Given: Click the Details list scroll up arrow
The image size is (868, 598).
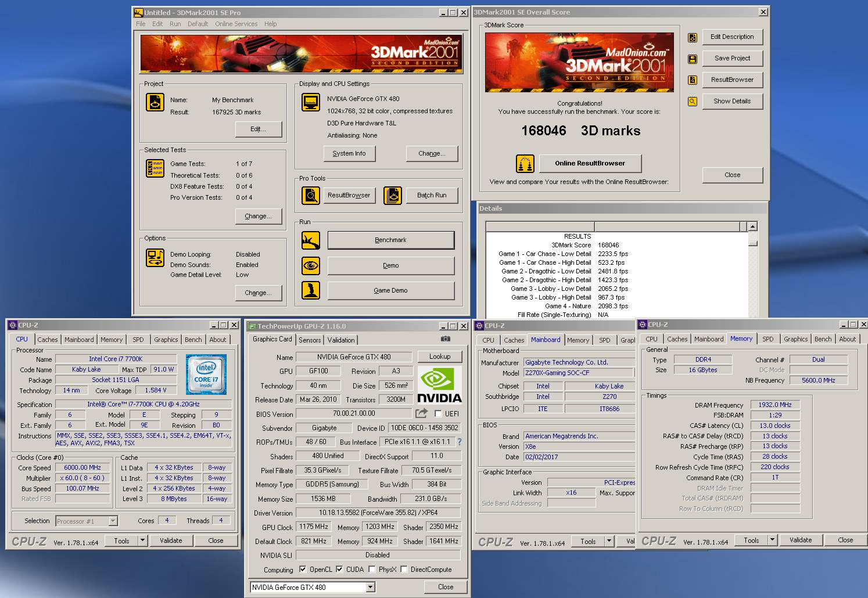Looking at the screenshot, I should [752, 227].
